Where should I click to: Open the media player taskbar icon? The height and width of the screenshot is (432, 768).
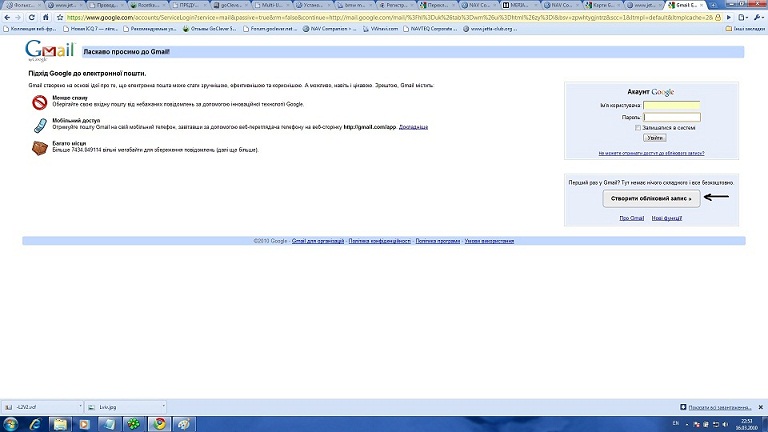point(84,424)
